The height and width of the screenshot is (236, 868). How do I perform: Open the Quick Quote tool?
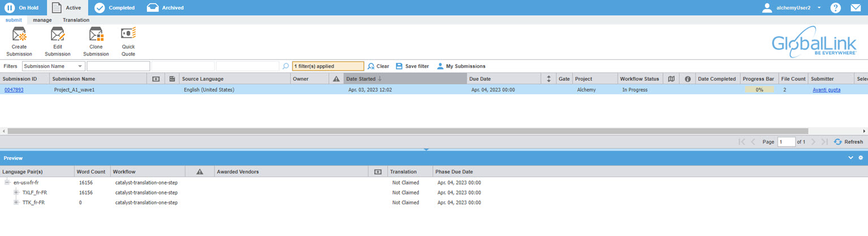[128, 35]
